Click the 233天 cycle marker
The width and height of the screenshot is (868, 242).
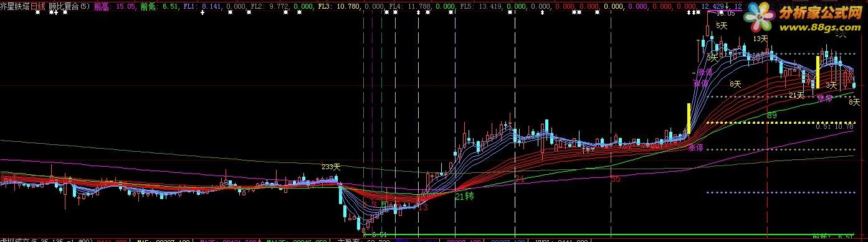pyautogui.click(x=331, y=167)
